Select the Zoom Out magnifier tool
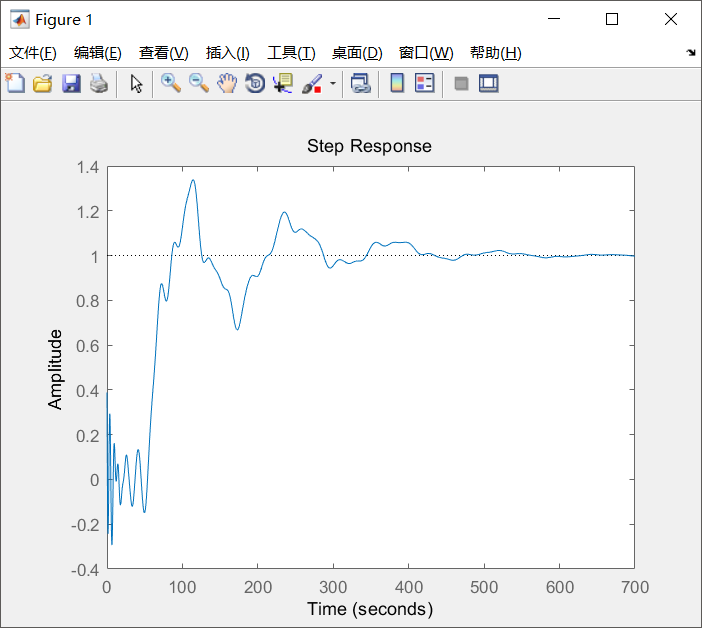Viewport: 702px width, 628px height. 199,83
